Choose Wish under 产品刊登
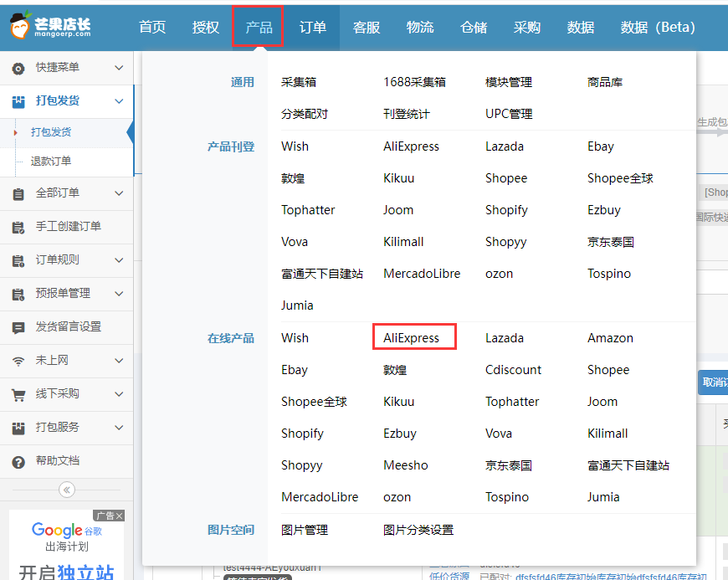 295,146
